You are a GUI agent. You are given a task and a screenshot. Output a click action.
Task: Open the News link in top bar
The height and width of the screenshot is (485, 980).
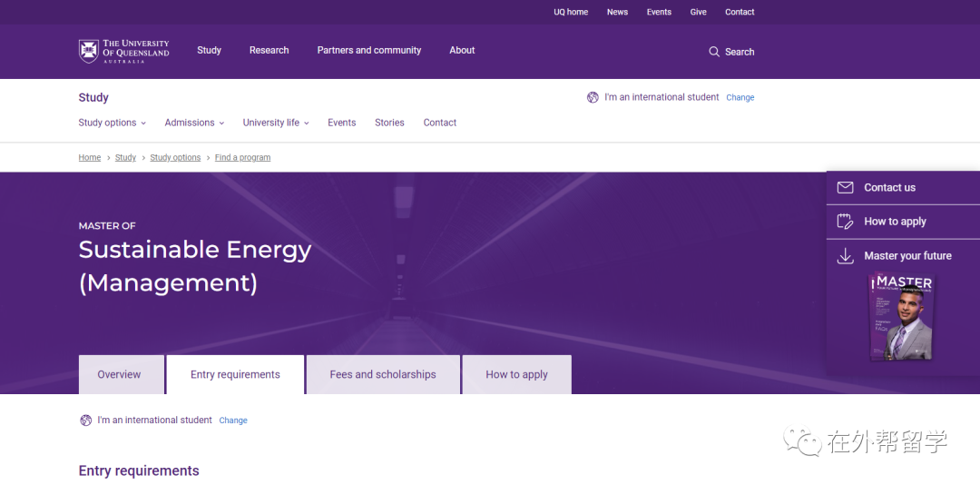click(618, 12)
